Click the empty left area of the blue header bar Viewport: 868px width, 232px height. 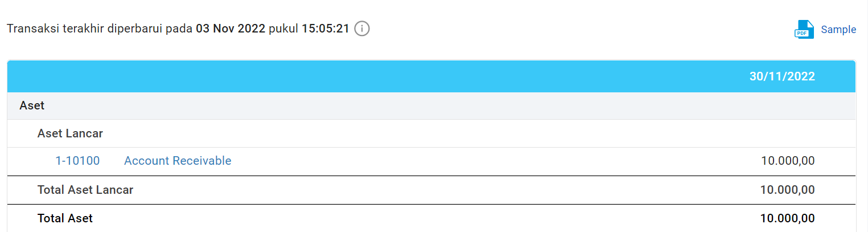pos(228,76)
